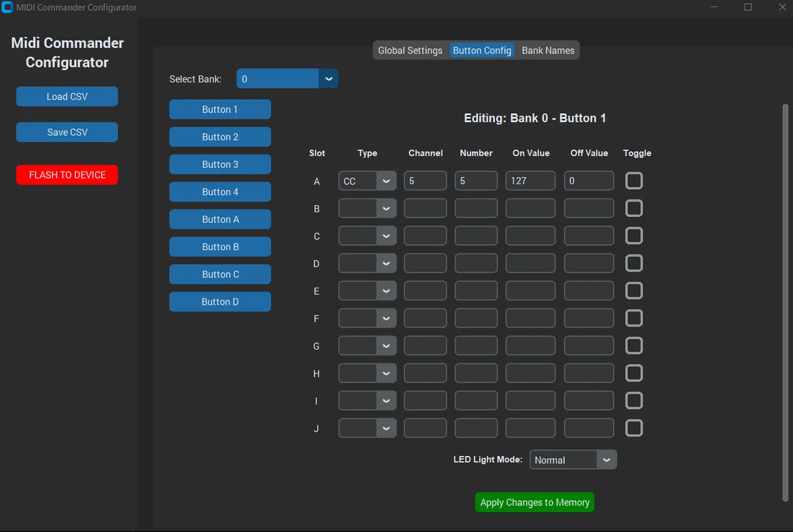The image size is (793, 532).
Task: Focus the On Value field in slot D
Action: point(531,263)
